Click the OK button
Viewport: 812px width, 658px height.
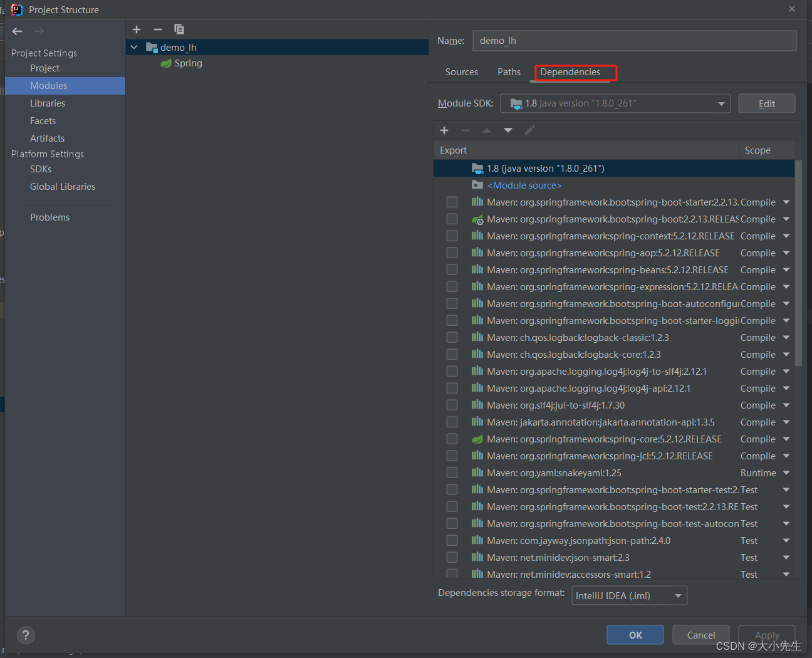click(635, 635)
